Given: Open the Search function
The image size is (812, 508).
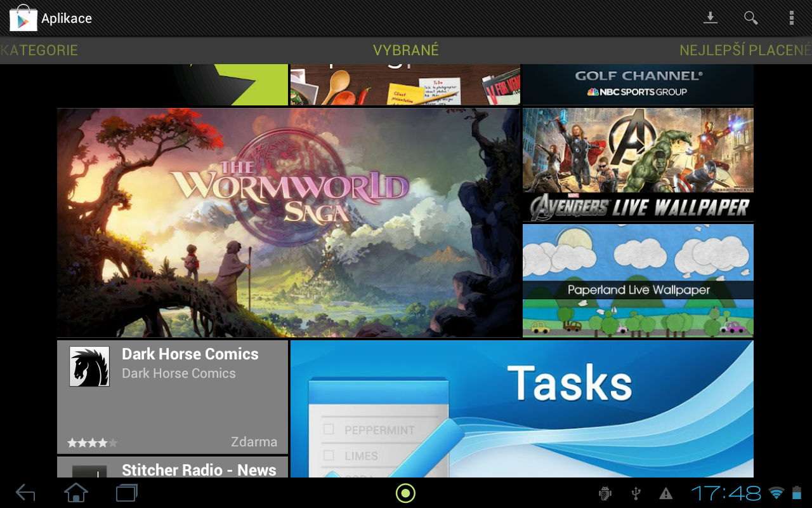Looking at the screenshot, I should point(750,18).
